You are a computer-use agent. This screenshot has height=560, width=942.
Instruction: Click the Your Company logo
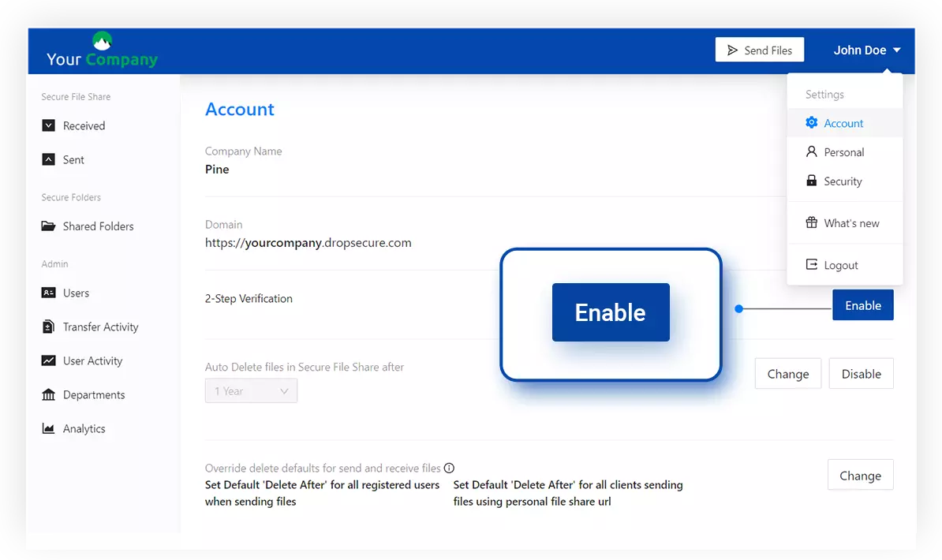tap(101, 50)
